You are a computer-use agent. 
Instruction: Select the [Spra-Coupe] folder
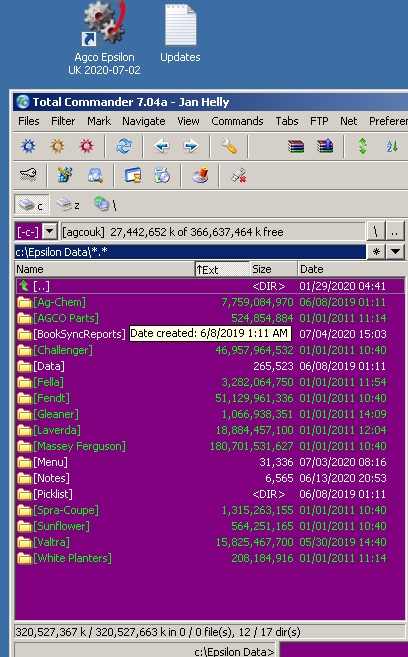tap(210, 510)
